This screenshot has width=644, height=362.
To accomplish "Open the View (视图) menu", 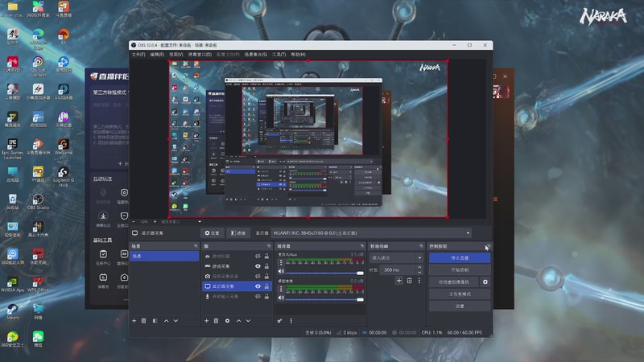I will point(175,54).
